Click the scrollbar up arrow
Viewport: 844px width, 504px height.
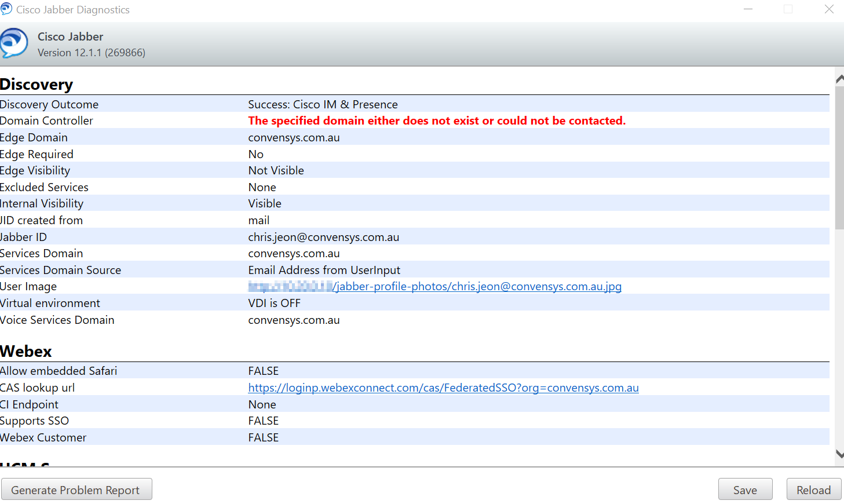tap(839, 78)
